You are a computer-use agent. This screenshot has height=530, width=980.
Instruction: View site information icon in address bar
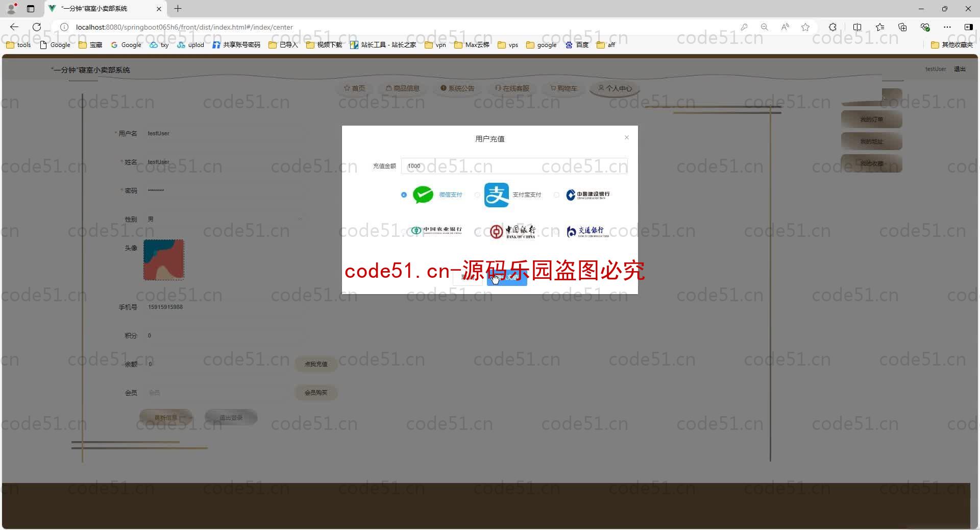[64, 27]
